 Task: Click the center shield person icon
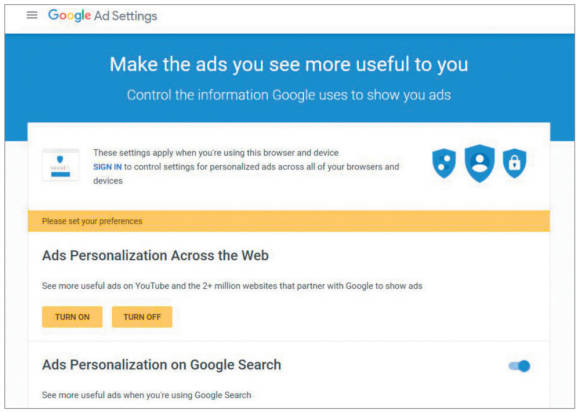click(x=479, y=163)
